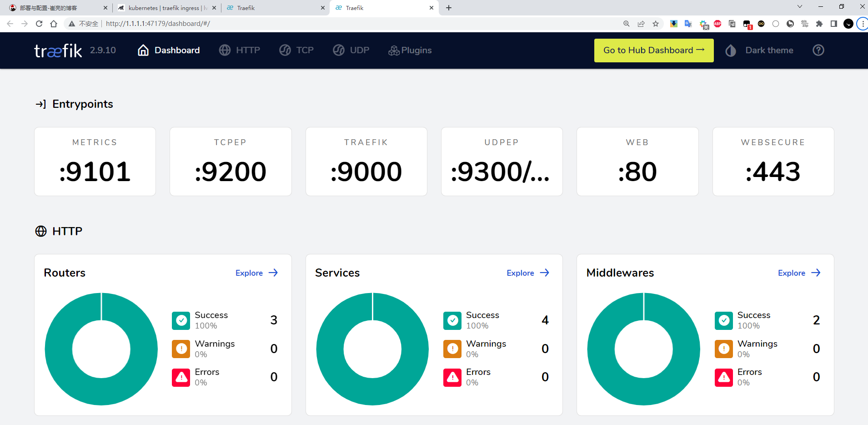The height and width of the screenshot is (425, 868).
Task: Go to the HTTP section in the navbar
Action: tap(240, 50)
